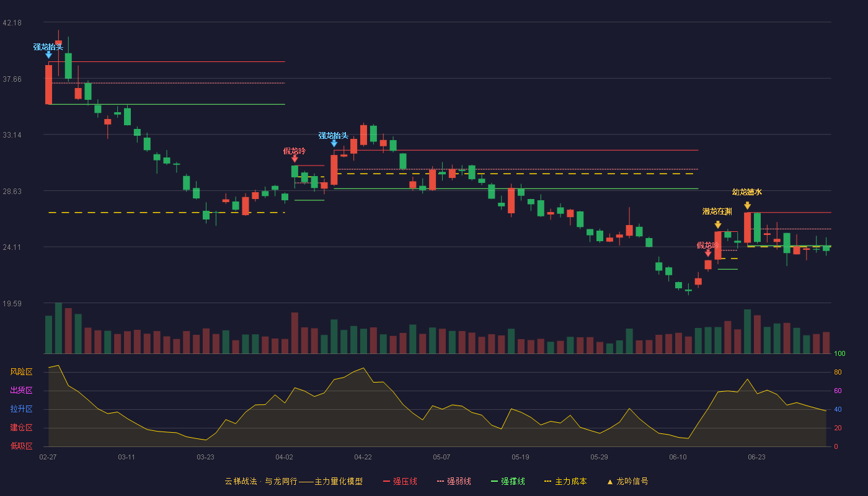Click the green 100 indicator scale value

coord(839,354)
